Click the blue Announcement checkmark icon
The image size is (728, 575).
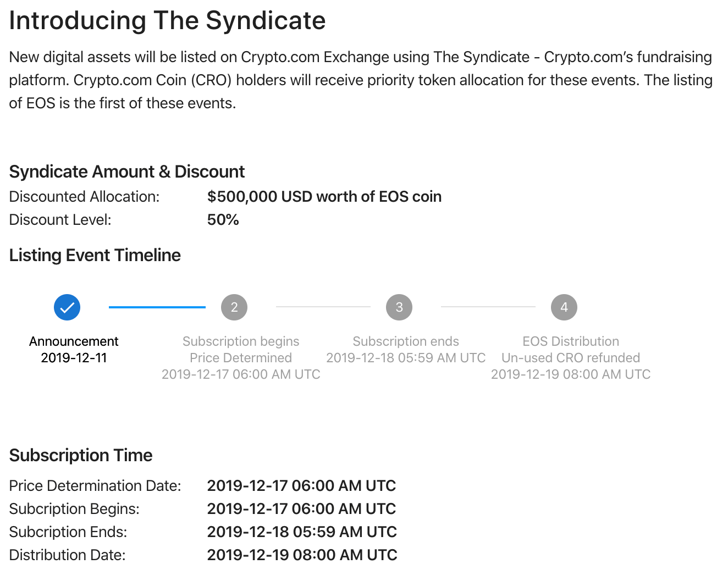click(x=67, y=307)
